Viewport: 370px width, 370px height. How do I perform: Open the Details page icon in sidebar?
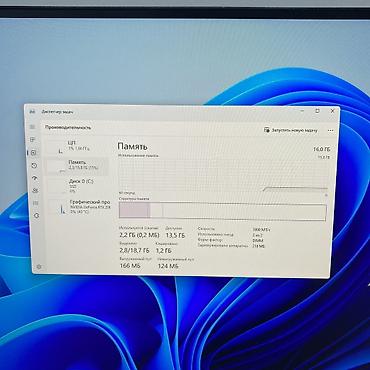36,203
